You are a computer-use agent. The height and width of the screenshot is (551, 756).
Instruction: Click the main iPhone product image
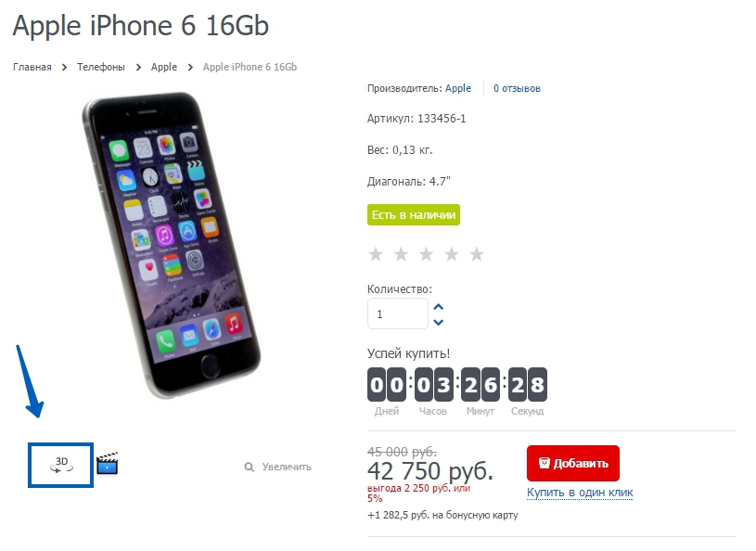click(x=172, y=246)
